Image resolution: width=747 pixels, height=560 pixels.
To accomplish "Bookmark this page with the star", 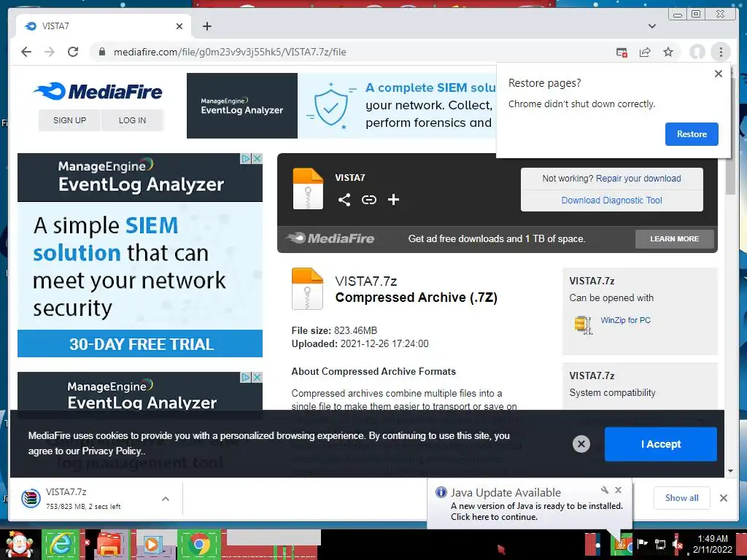I will tap(668, 52).
